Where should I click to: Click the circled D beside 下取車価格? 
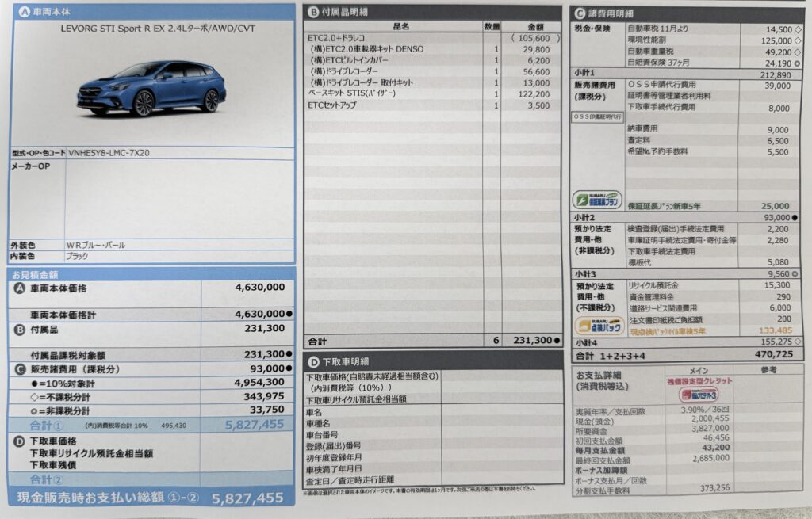[19, 441]
